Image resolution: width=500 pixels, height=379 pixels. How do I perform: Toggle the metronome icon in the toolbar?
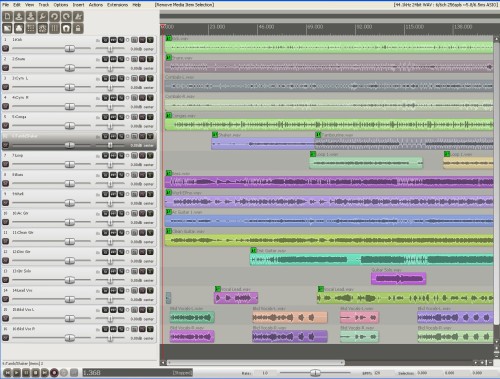click(78, 16)
